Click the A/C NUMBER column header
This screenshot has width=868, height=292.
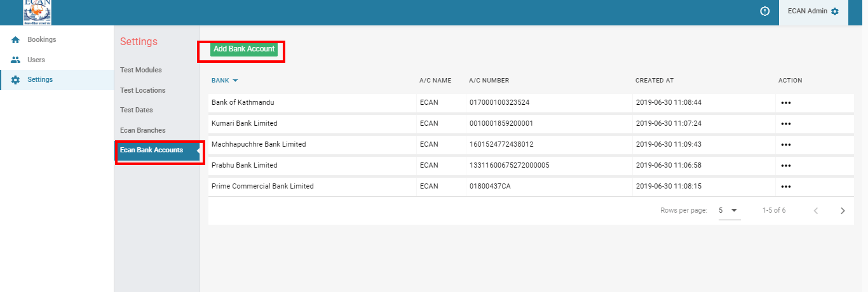coord(489,81)
